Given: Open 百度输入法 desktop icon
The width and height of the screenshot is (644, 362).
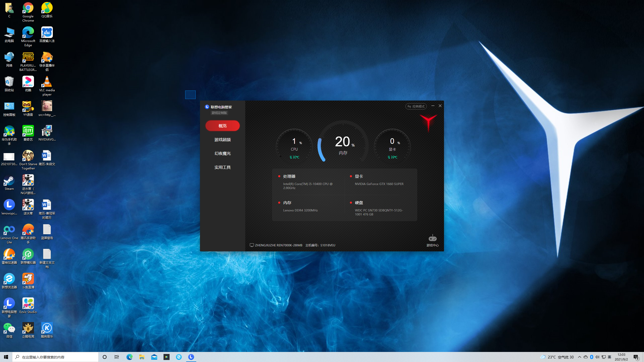Looking at the screenshot, I should (x=47, y=34).
